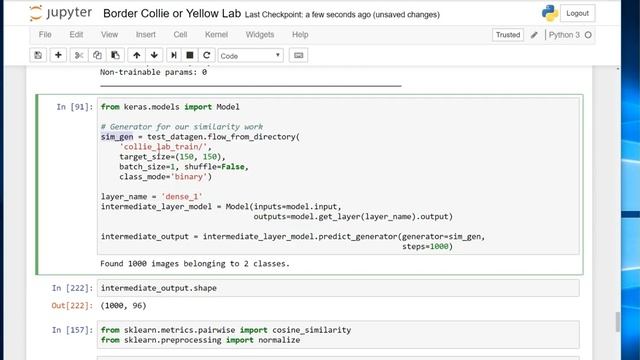
Task: Click the notebook vertical scrollbar thumb
Action: (x=618, y=322)
